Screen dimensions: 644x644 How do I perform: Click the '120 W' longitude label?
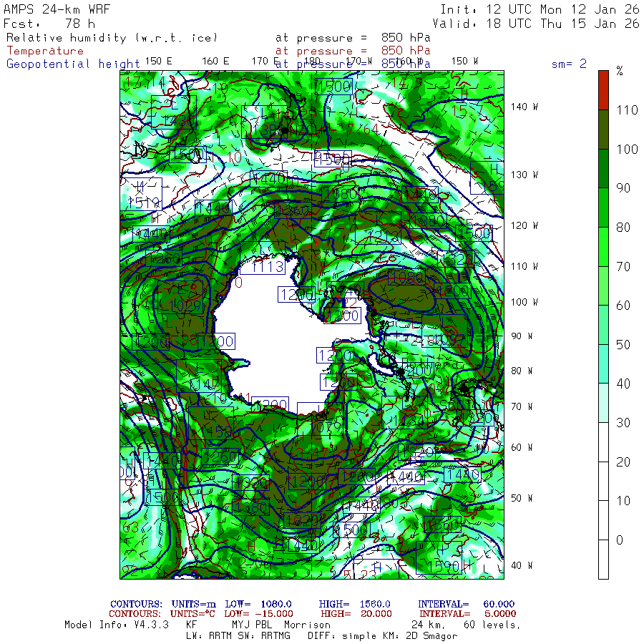pyautogui.click(x=525, y=226)
